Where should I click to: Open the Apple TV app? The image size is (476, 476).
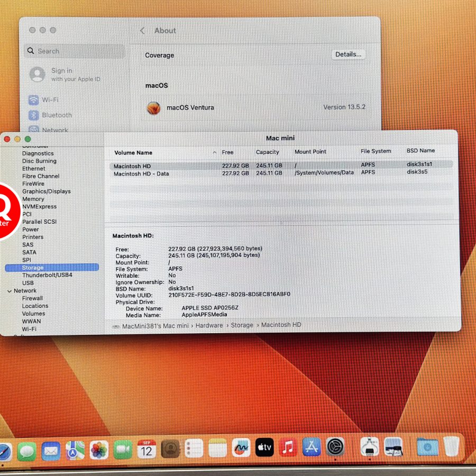pos(264,447)
